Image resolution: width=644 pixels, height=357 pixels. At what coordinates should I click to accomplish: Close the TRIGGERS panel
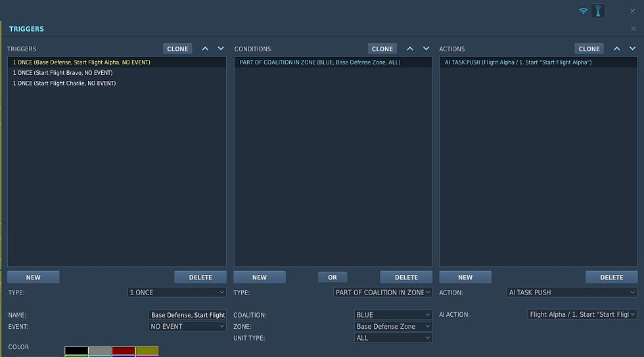click(x=633, y=29)
